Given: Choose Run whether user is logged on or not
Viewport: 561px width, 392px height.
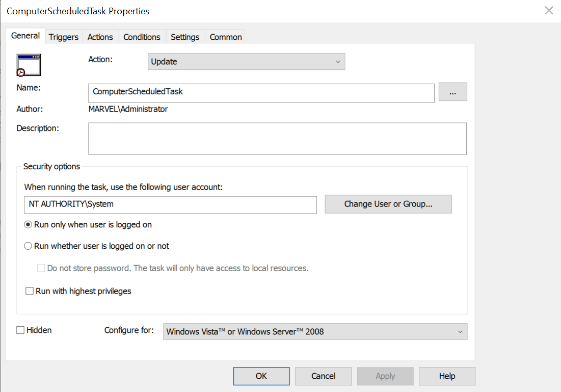Looking at the screenshot, I should pos(29,246).
